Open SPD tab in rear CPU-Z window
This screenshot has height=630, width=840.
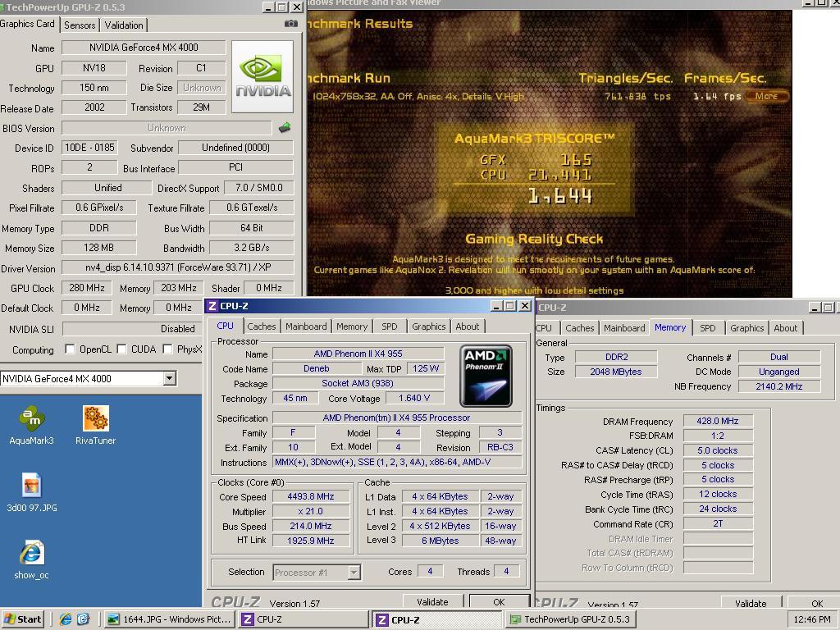pos(708,328)
